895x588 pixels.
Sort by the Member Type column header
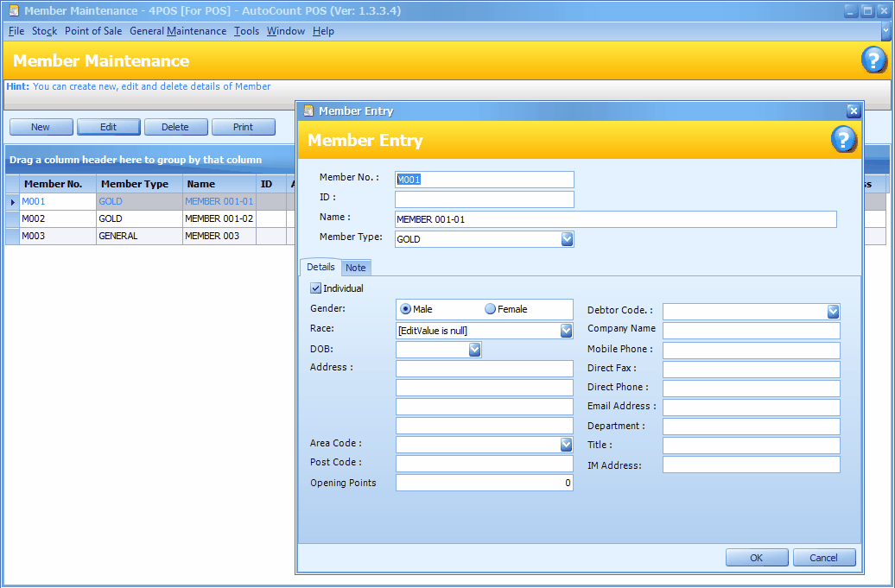tap(139, 184)
